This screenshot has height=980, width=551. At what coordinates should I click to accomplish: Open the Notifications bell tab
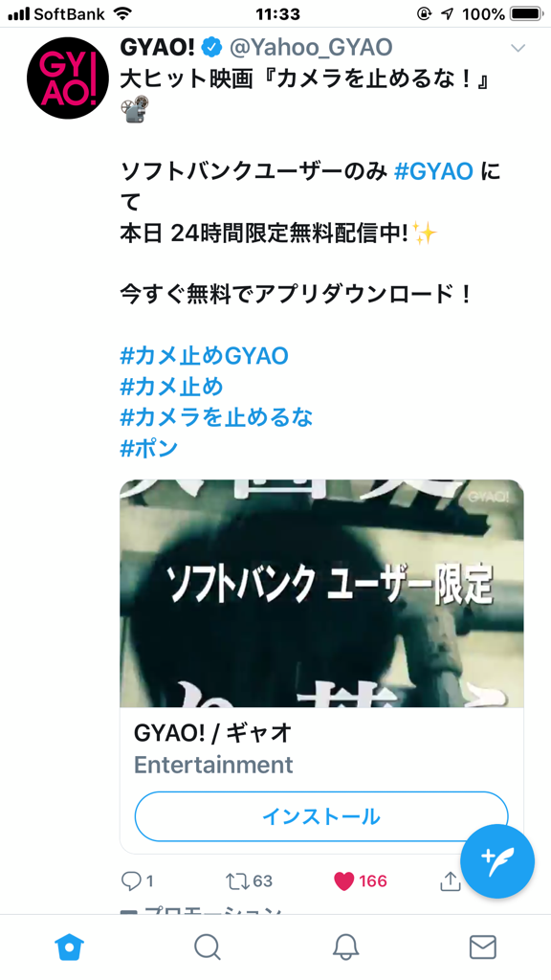click(344, 947)
